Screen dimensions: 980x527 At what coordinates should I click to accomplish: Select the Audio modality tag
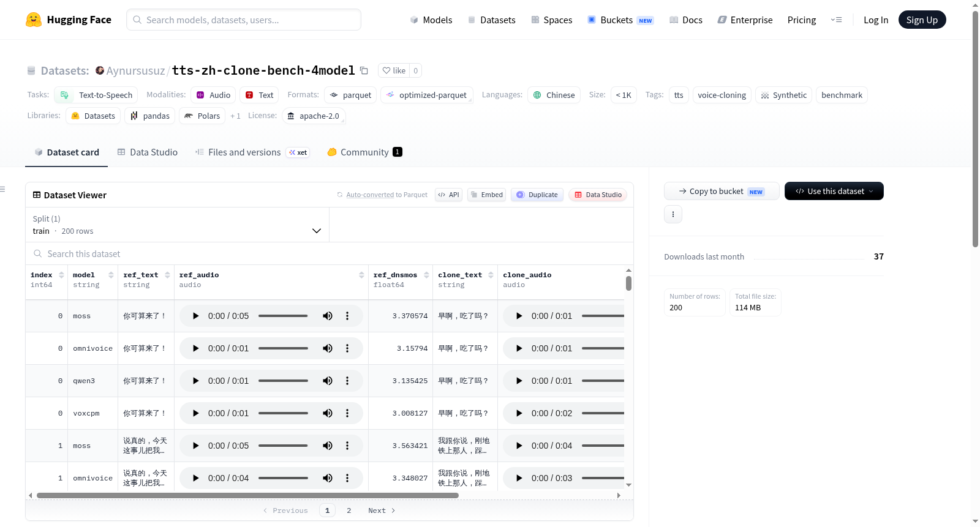tap(213, 95)
